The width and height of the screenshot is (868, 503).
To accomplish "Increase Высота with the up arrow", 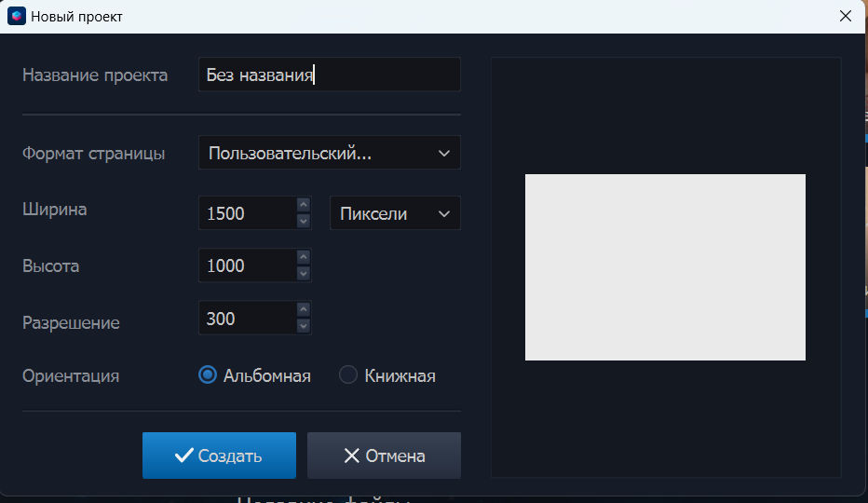I will pyautogui.click(x=304, y=257).
